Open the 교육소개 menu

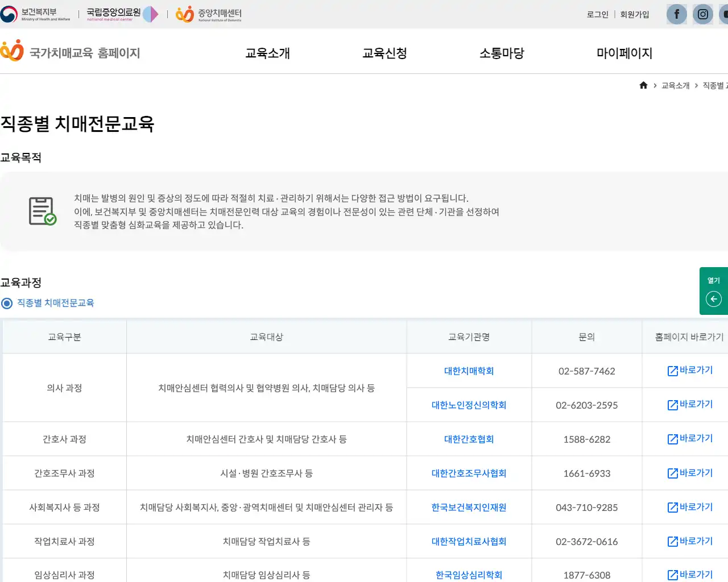(x=267, y=53)
